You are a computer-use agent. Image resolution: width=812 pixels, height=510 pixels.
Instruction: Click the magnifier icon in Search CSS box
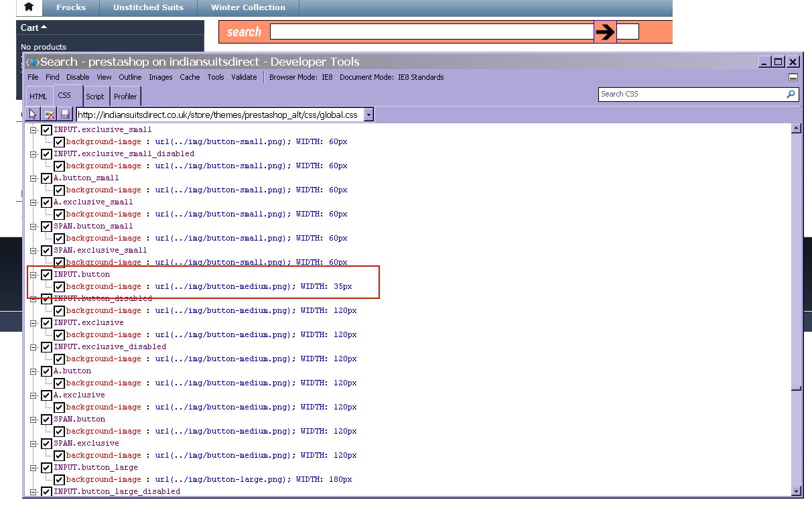point(791,94)
